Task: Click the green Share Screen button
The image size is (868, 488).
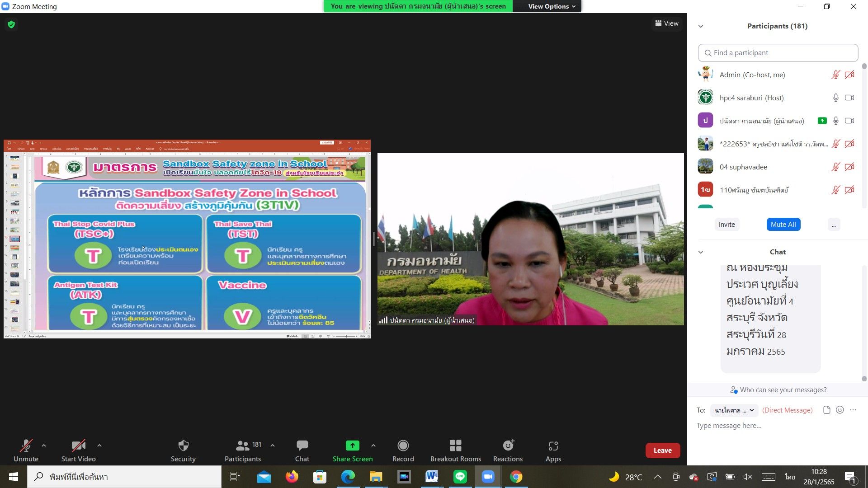Action: (353, 450)
